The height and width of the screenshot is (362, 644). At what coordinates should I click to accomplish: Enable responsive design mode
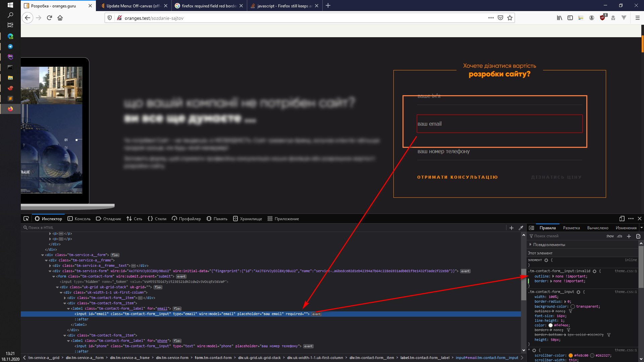coord(622,219)
